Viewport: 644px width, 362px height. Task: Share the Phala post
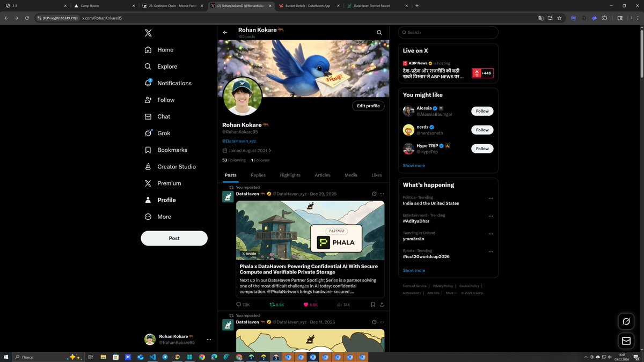point(382,305)
